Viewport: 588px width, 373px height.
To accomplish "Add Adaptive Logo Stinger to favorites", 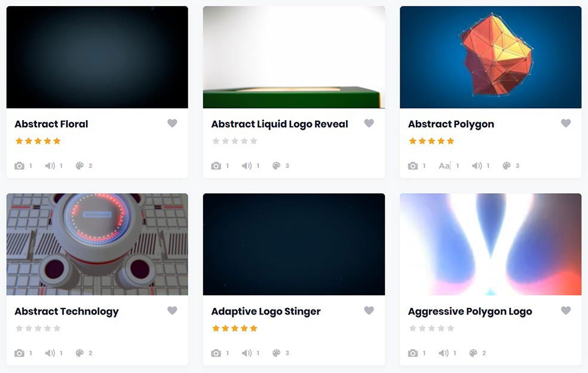I will pyautogui.click(x=369, y=310).
